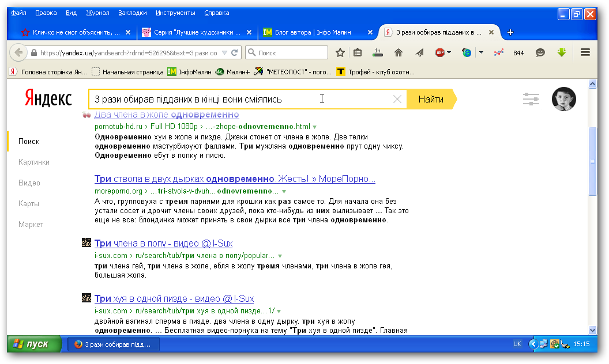Expand the dropdown arrow right of globe icon
Viewport: 609px width, 364px height.
coord(481,52)
